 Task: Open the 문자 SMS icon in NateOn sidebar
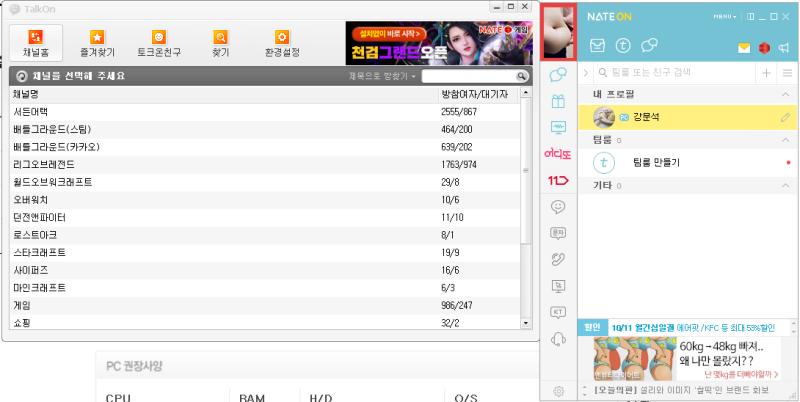558,233
